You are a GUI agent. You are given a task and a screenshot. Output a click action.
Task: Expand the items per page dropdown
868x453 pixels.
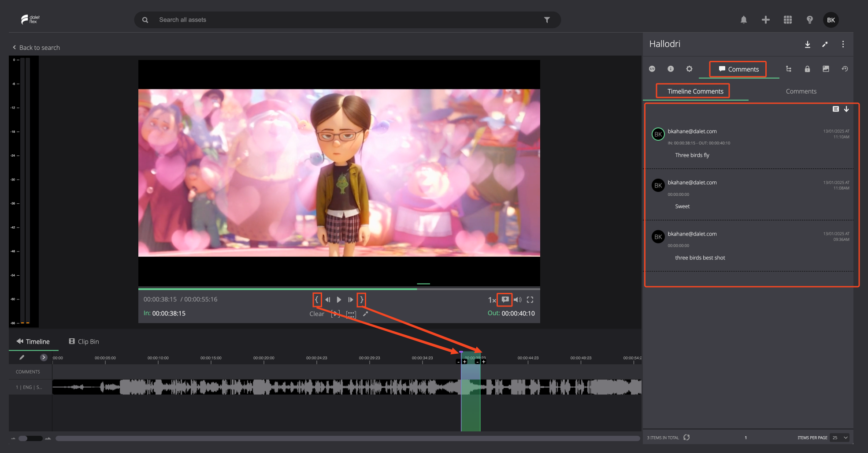(x=840, y=438)
